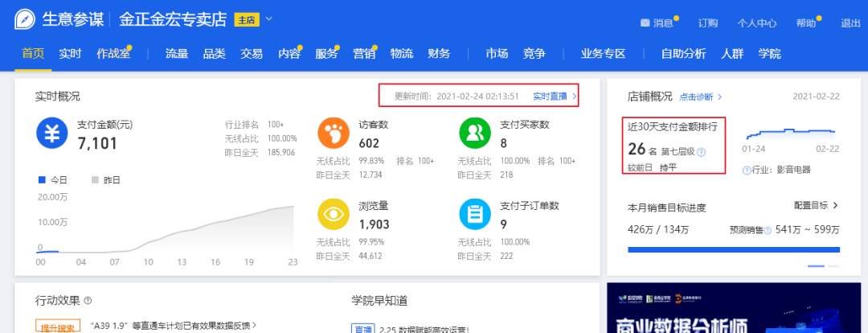Click the green 支付买家数 people icon
Viewport: 868px width, 333px height.
[x=474, y=132]
